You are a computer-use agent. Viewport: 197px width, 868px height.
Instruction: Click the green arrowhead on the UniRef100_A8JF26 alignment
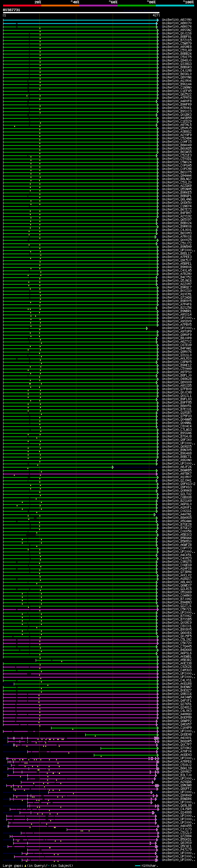click(x=113, y=467)
